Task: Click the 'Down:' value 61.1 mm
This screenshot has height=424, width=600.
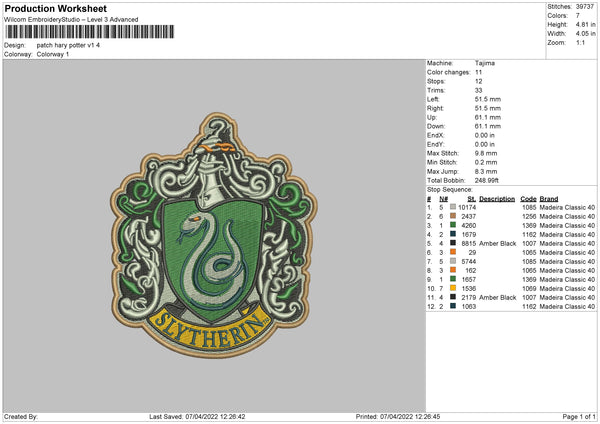Action: pos(488,126)
